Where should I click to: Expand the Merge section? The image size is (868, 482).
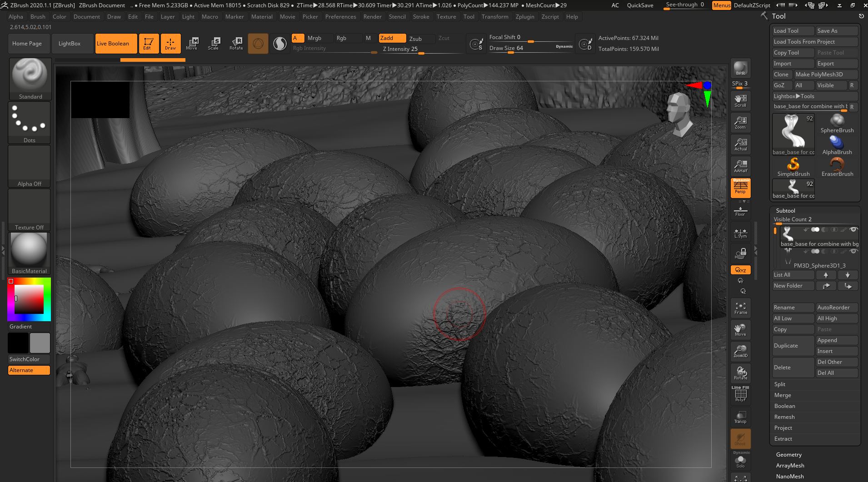tap(783, 395)
